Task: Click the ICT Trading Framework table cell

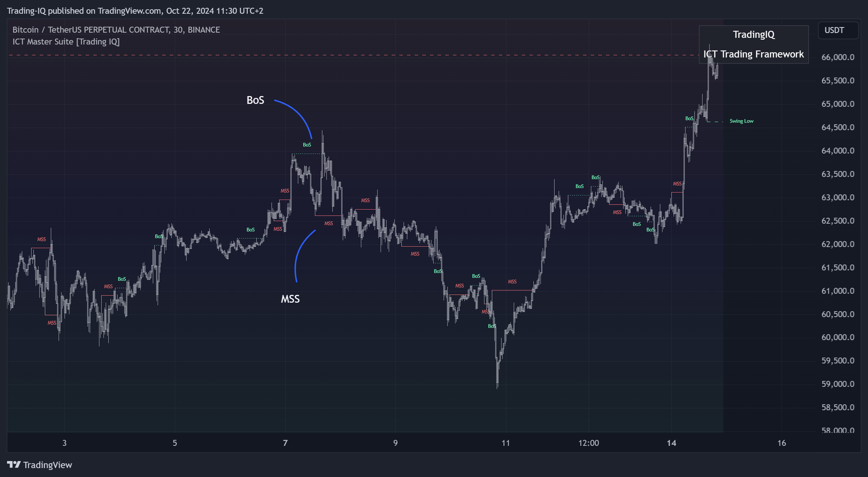Action: 754,54
